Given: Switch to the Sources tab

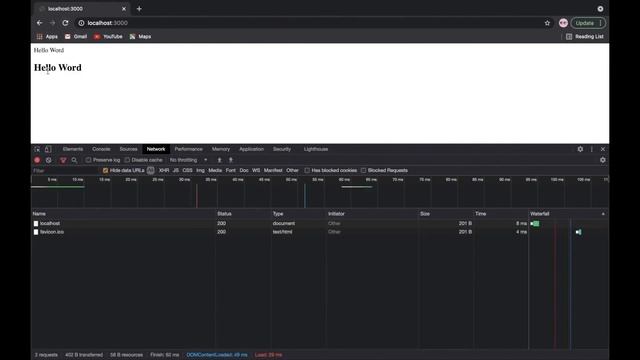Looking at the screenshot, I should coord(129,149).
